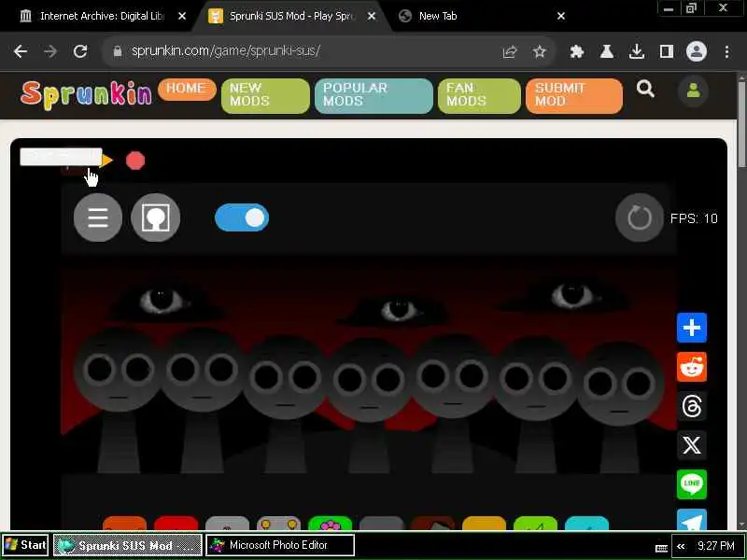Open the browser downloads icon
This screenshot has width=747, height=560.
point(637,51)
